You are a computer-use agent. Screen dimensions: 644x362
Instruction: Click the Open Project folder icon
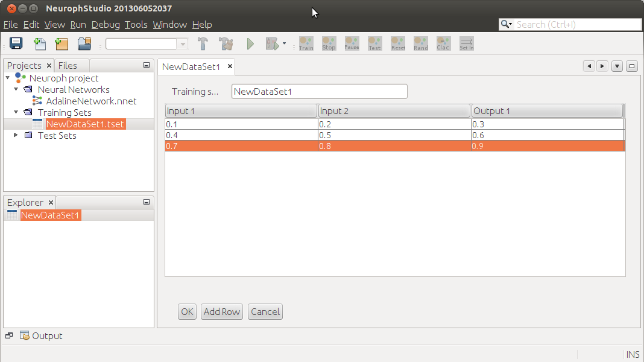pos(84,43)
